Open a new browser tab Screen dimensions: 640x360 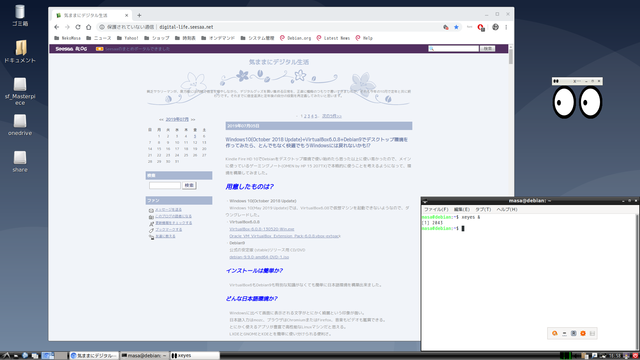point(139,16)
